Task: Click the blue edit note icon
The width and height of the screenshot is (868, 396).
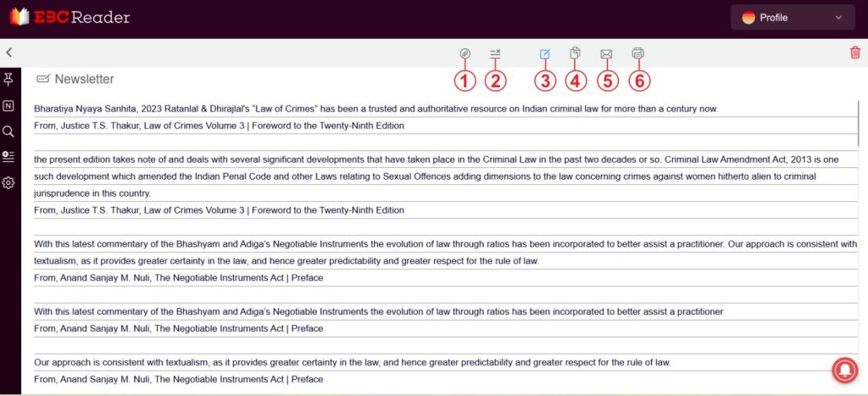Action: [x=545, y=53]
